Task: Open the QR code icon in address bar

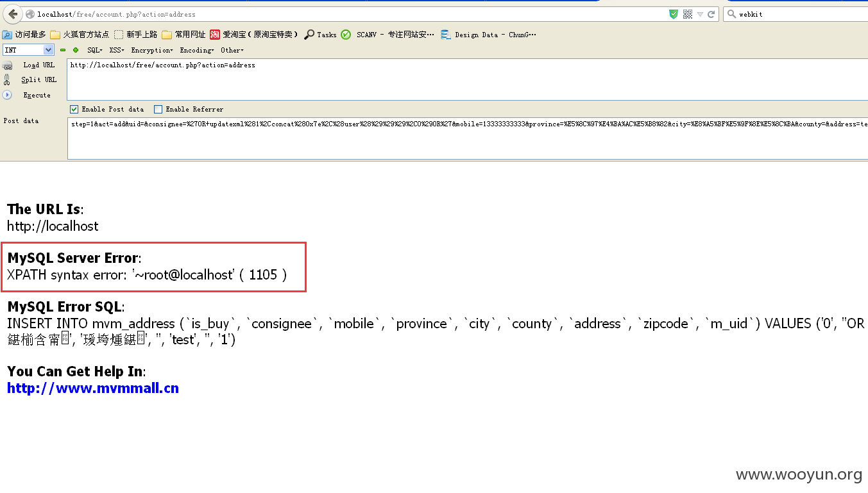Action: click(x=688, y=14)
